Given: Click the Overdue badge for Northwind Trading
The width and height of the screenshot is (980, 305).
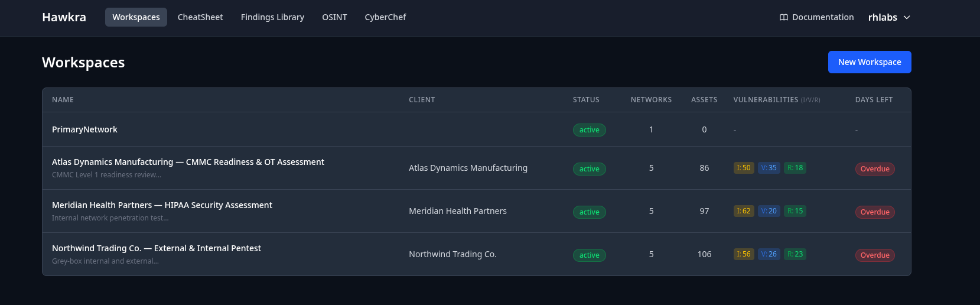Looking at the screenshot, I should 875,255.
